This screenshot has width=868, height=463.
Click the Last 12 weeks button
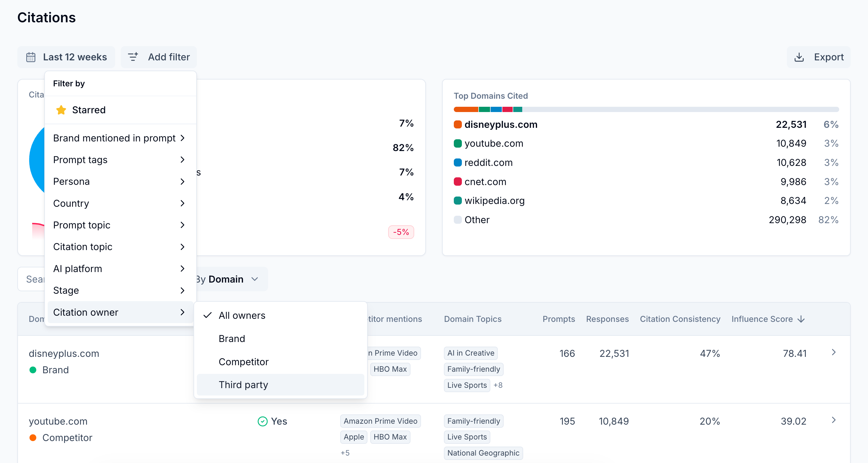point(66,57)
